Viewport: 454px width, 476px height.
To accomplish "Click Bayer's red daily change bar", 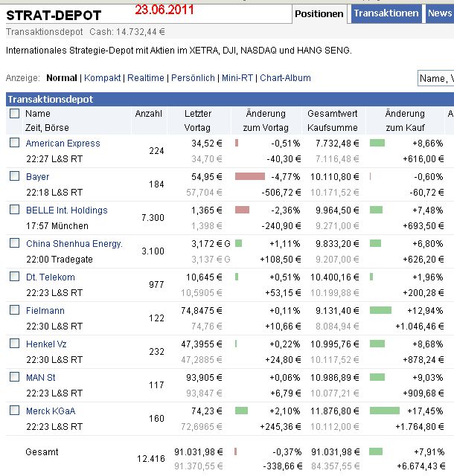I will click(x=250, y=176).
